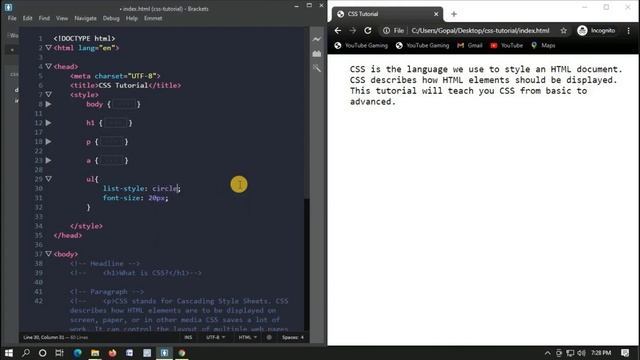Collapse the body tag fold on line 37
The image size is (640, 360).
click(x=49, y=254)
